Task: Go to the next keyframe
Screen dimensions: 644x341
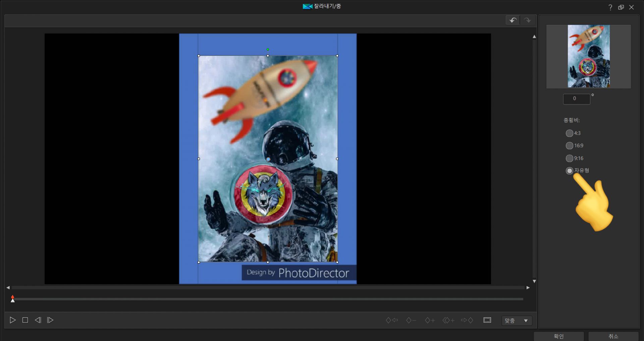Action: coord(467,321)
